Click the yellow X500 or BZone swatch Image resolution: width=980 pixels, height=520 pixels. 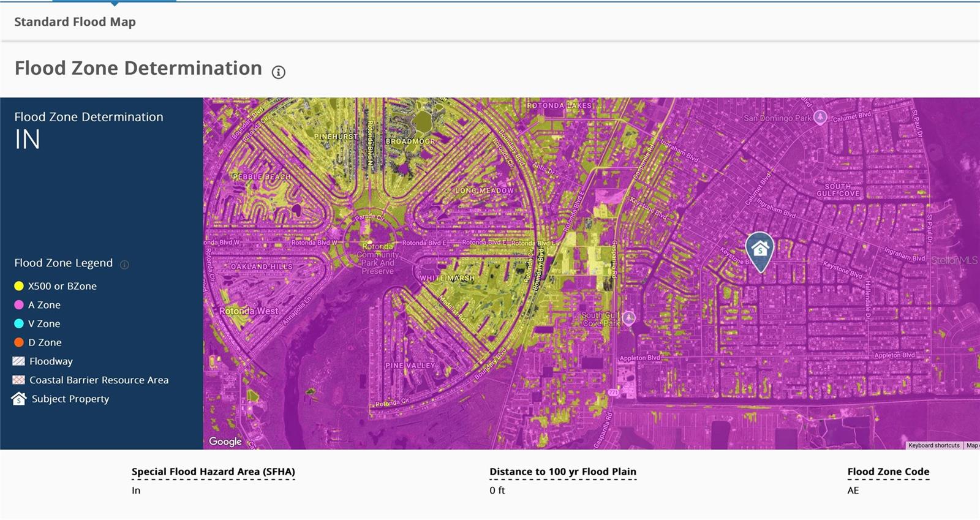click(x=19, y=286)
